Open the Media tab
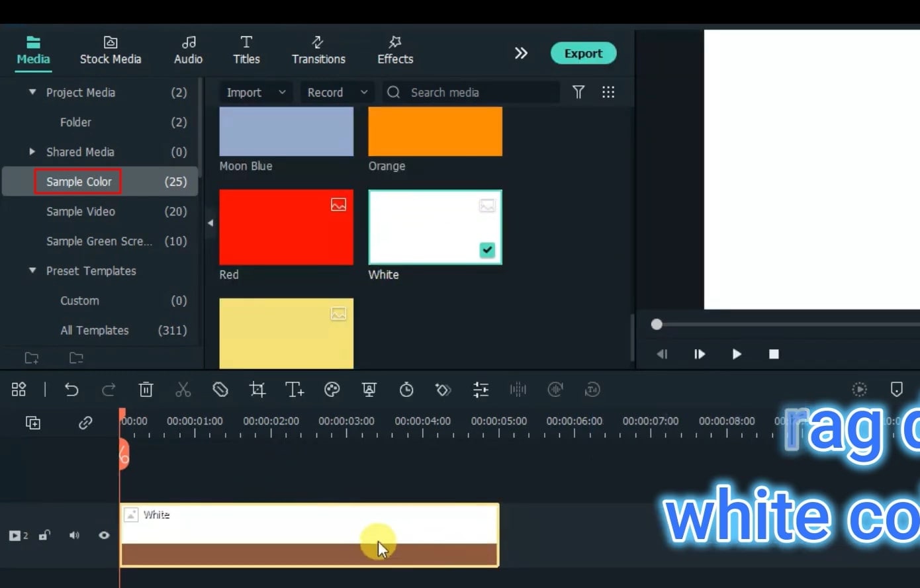 tap(33, 50)
